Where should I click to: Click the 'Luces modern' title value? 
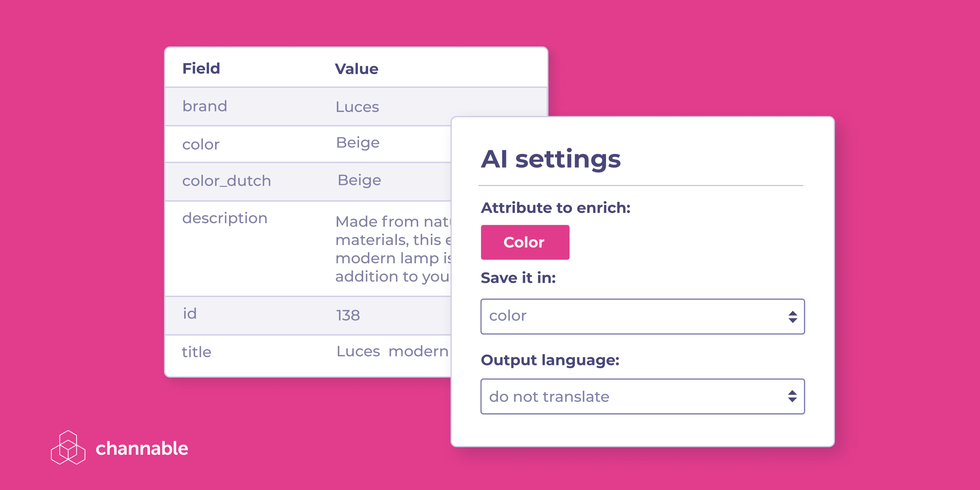pos(392,351)
